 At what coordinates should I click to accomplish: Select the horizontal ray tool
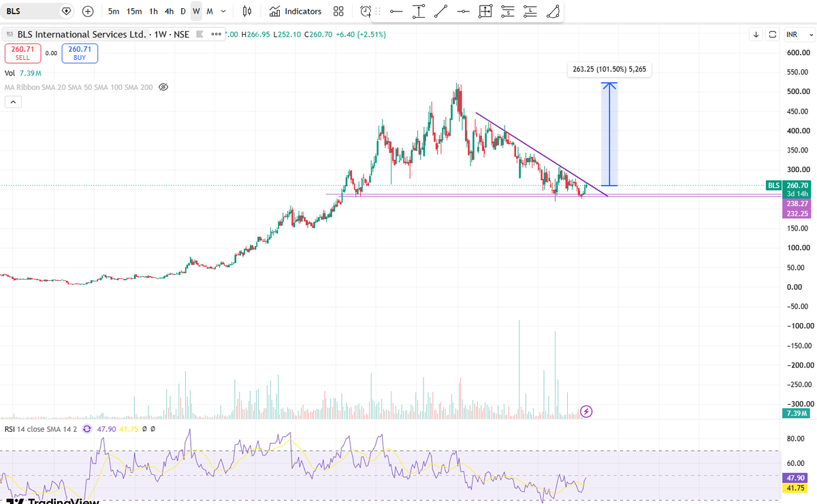tap(463, 12)
